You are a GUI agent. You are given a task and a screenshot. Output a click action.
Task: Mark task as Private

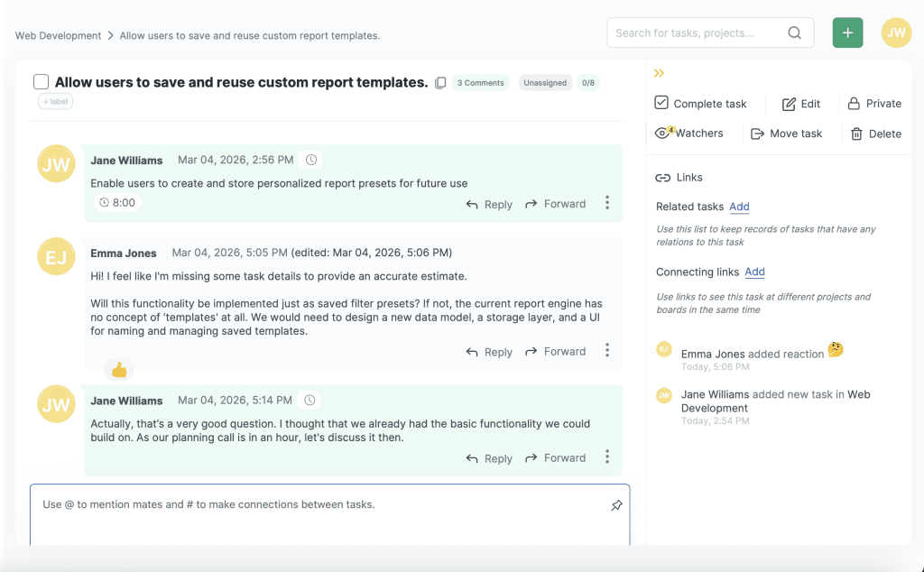(873, 104)
